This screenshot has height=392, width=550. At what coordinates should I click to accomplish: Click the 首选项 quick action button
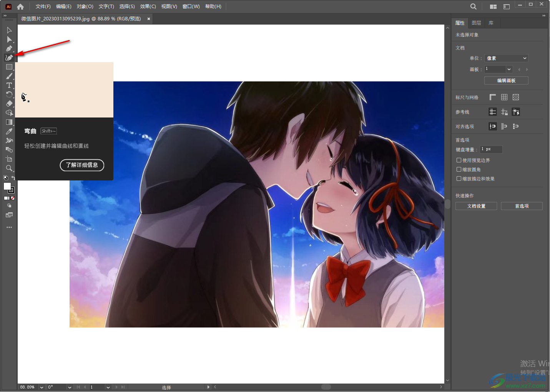tap(522, 206)
